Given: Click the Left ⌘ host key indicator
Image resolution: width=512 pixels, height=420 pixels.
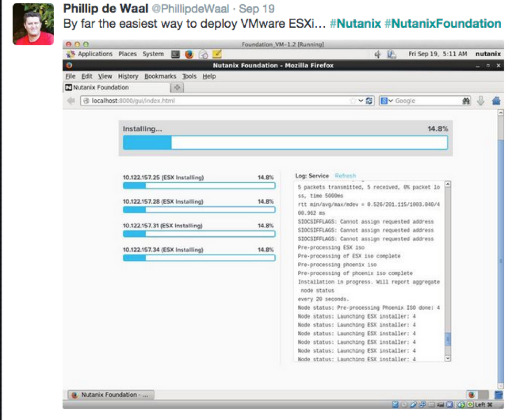Looking at the screenshot, I should coord(483,405).
